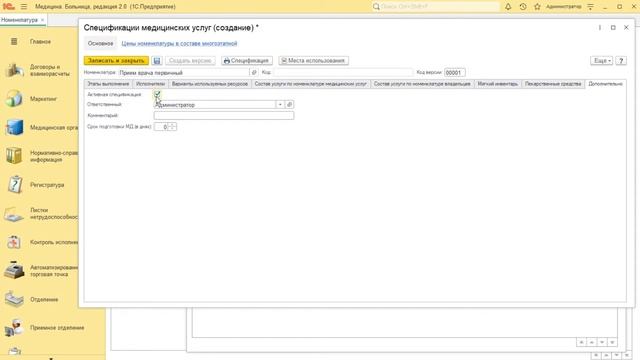Open the Еще dropdown menu
The width and height of the screenshot is (640, 360).
[x=601, y=60]
